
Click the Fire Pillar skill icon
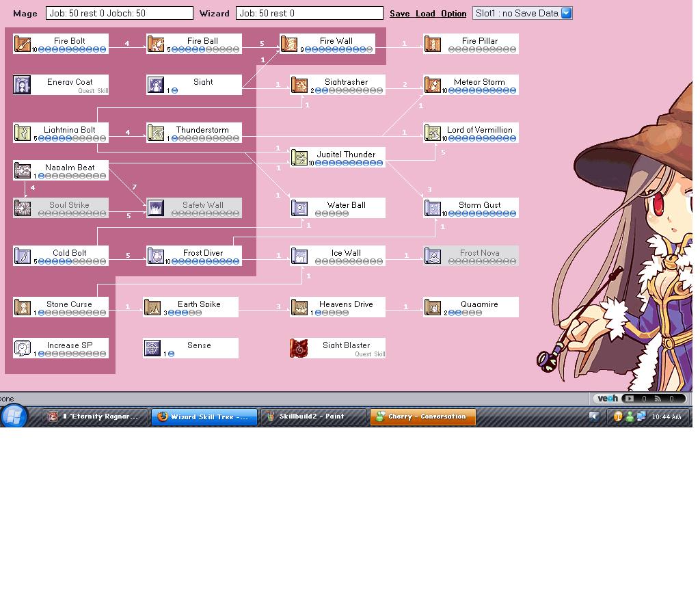(432, 44)
